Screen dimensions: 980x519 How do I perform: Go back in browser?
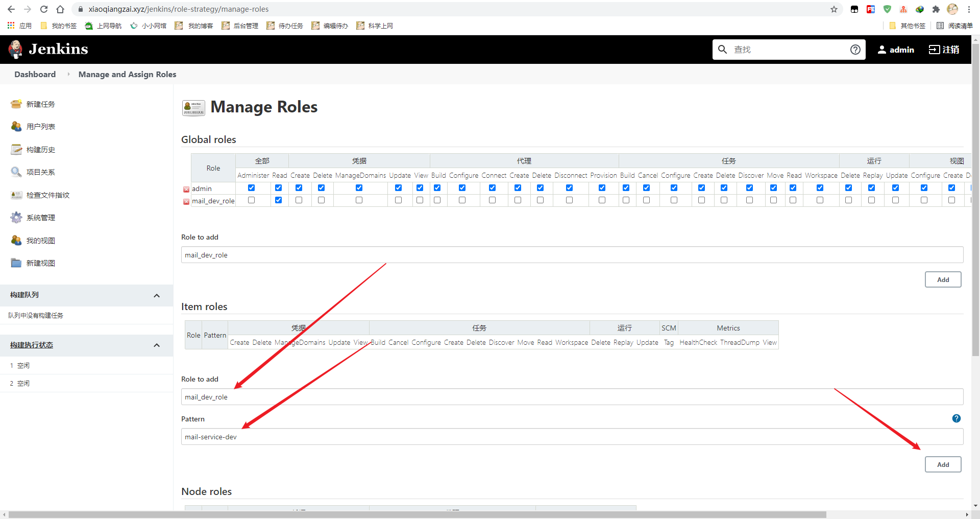pos(11,9)
